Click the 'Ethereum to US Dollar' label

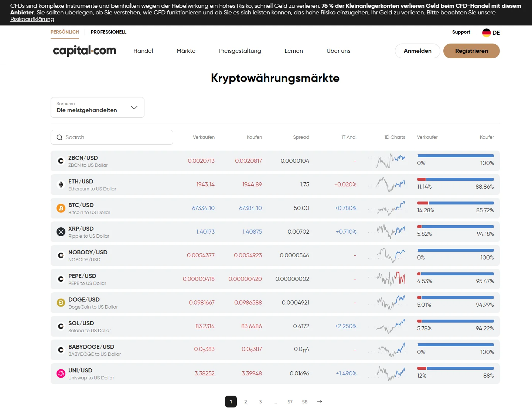(x=92, y=189)
